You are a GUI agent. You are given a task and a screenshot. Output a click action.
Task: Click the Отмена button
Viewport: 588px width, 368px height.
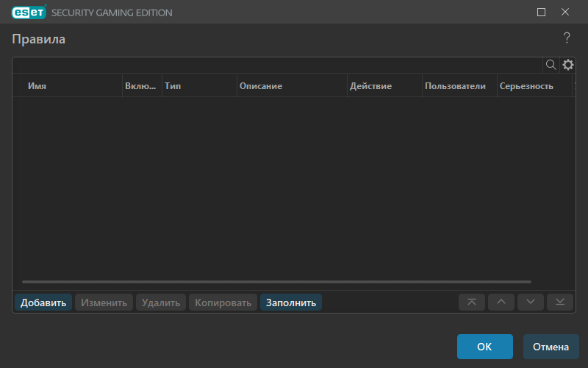tap(551, 347)
